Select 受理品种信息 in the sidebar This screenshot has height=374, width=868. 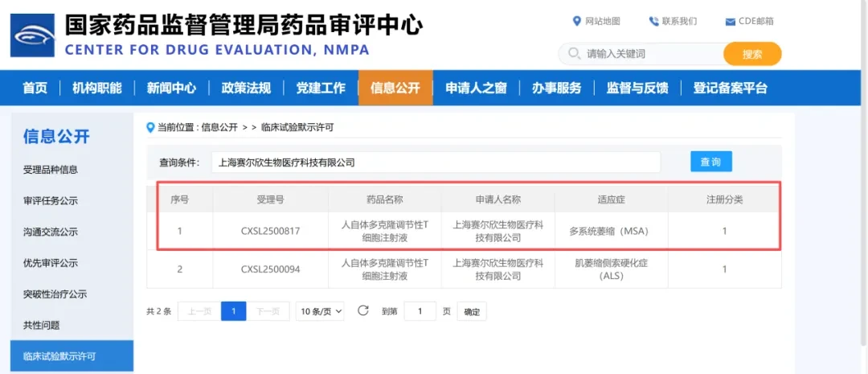pos(51,170)
